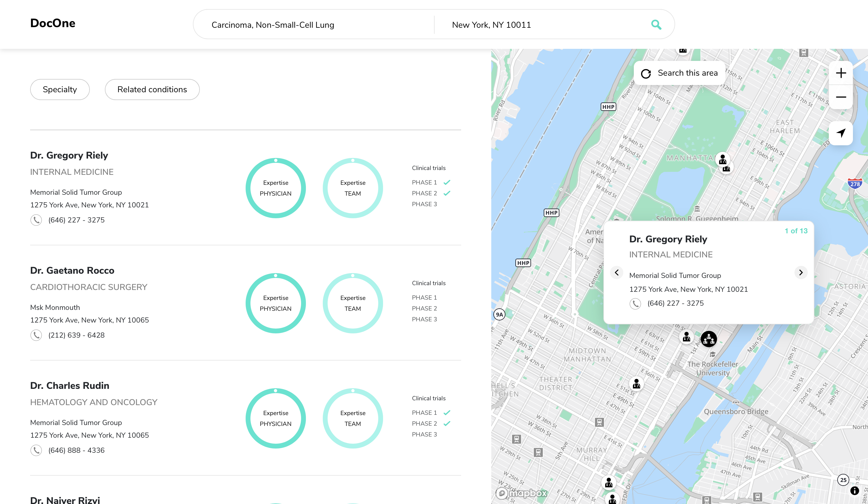Zoom in on the map
Image resolution: width=868 pixels, height=504 pixels.
[x=841, y=73]
